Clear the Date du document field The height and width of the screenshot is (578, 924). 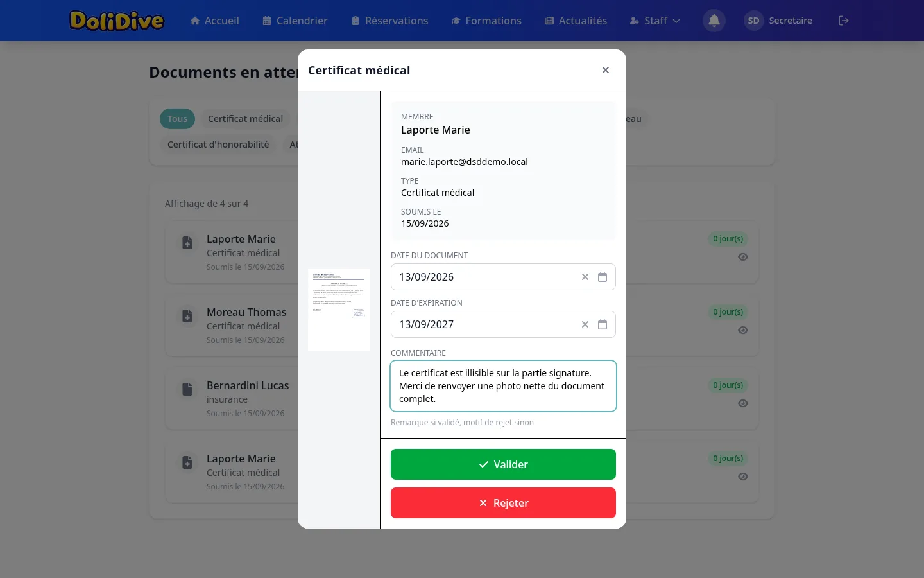585,277
